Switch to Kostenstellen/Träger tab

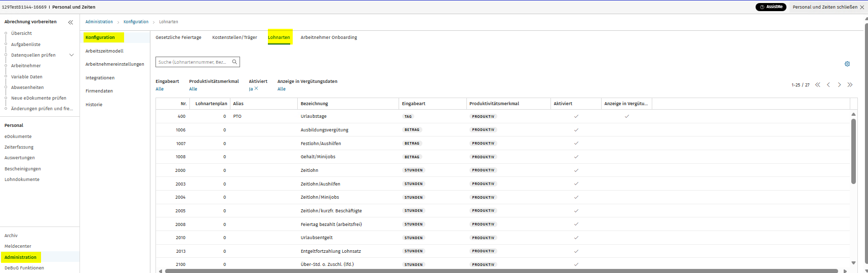(234, 37)
